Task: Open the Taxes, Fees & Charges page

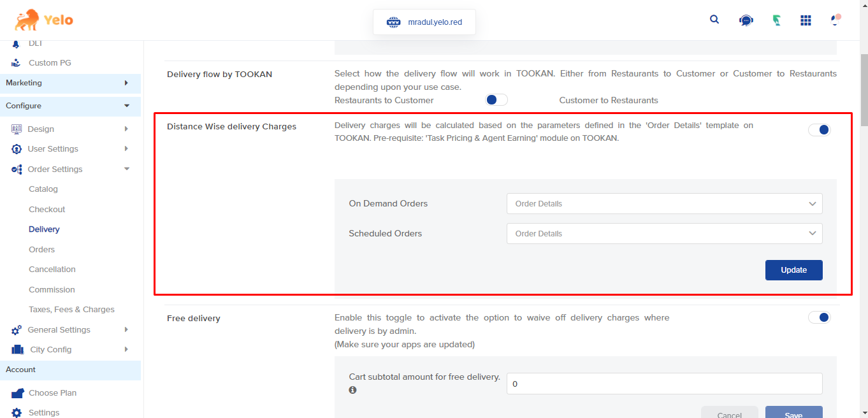Action: point(70,309)
